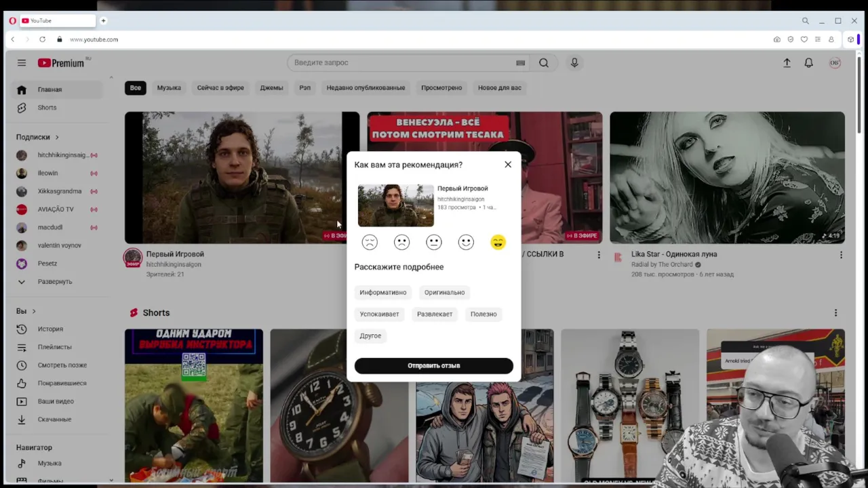Click the Первый Игровой video title
Screen dimensions: 868x488
click(x=175, y=254)
